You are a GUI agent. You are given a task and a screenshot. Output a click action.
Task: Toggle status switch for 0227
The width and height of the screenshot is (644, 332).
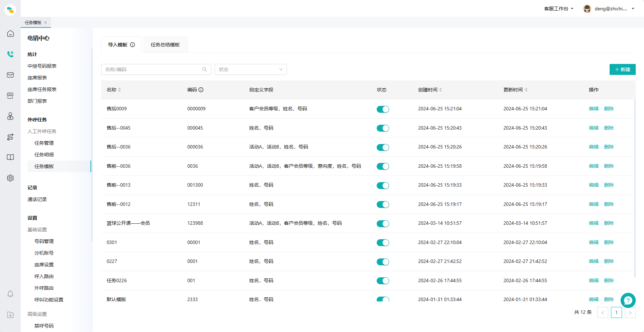(x=383, y=262)
